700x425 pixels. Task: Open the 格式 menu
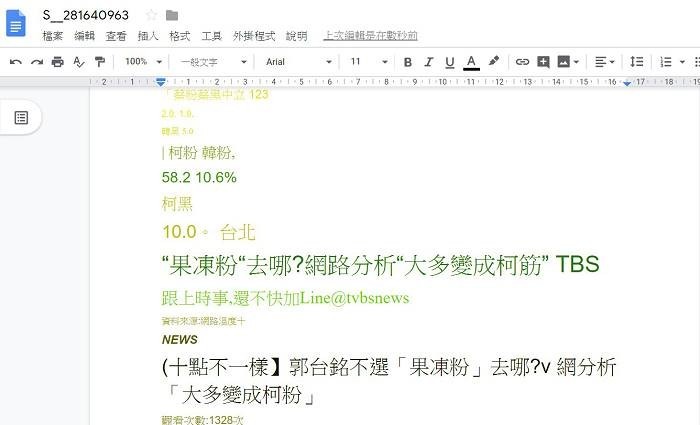point(179,36)
